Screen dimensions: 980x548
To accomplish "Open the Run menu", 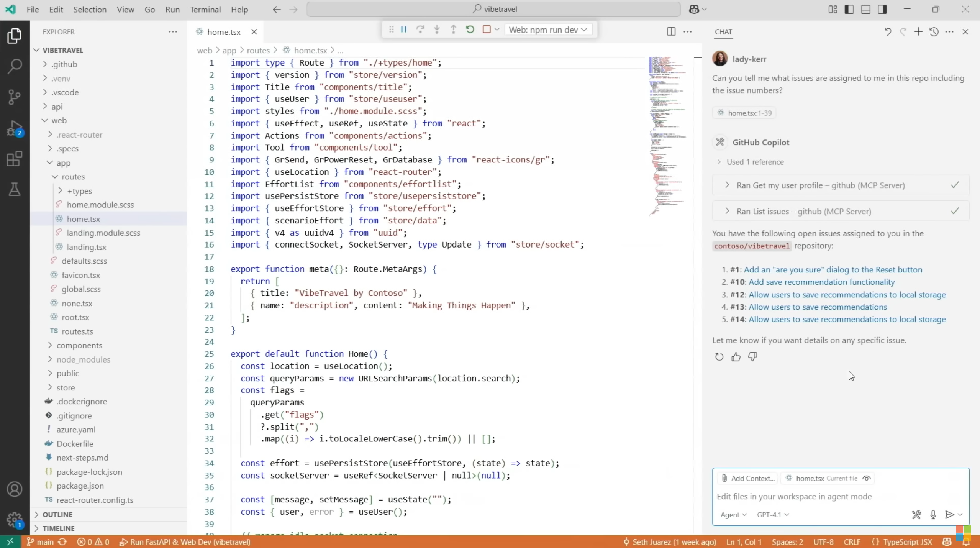I will pos(172,10).
